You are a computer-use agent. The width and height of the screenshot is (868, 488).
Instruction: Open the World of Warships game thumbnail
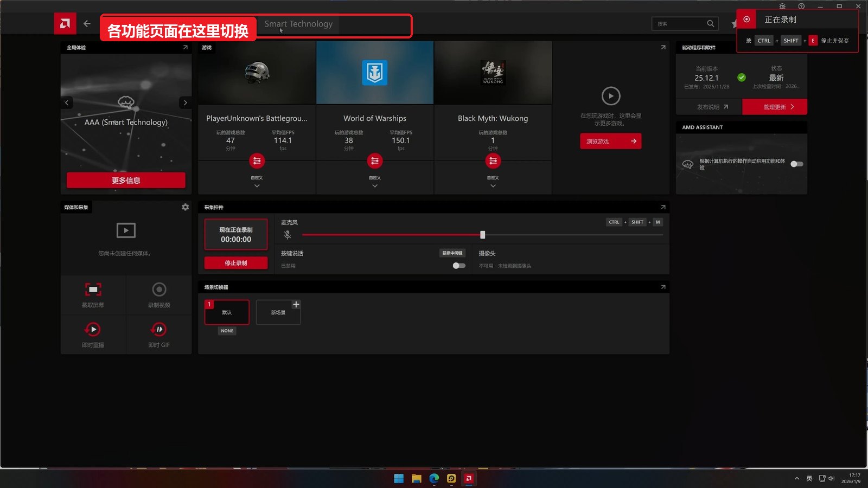click(375, 73)
